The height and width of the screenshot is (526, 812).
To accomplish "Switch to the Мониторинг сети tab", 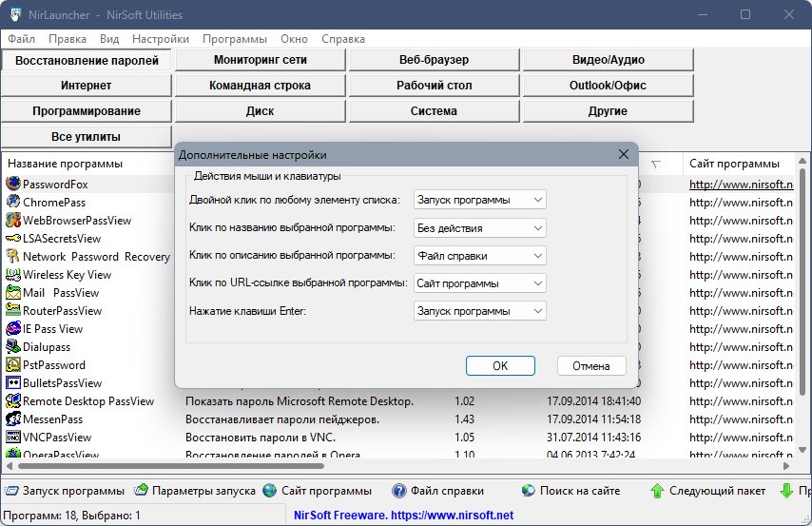I will [260, 60].
